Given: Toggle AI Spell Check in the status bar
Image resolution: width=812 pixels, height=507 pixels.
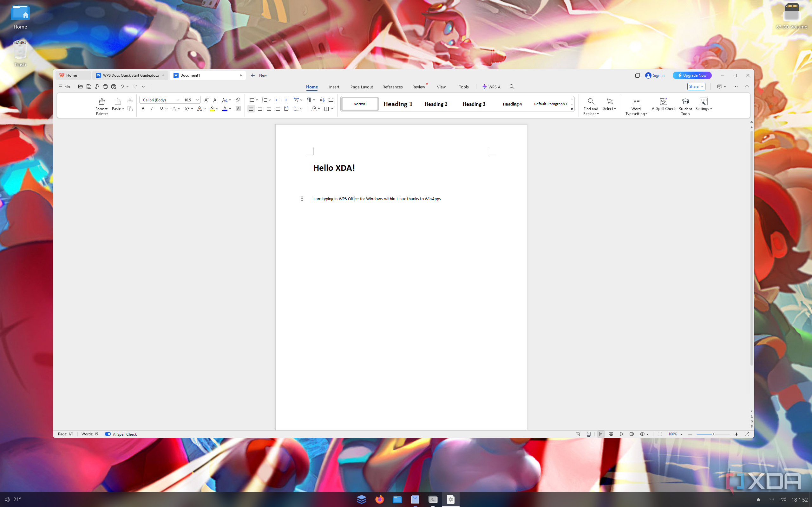Looking at the screenshot, I should click(x=108, y=433).
